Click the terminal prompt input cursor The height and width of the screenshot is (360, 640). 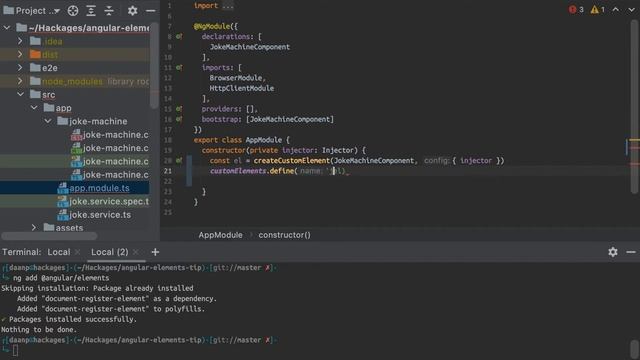click(15, 350)
